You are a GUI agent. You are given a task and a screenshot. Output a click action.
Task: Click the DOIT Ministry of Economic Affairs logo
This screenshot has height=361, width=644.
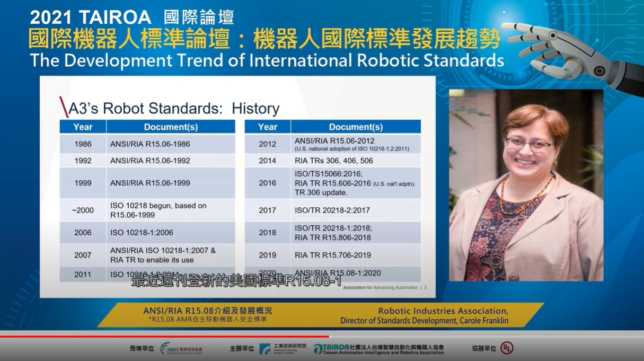[181, 348]
